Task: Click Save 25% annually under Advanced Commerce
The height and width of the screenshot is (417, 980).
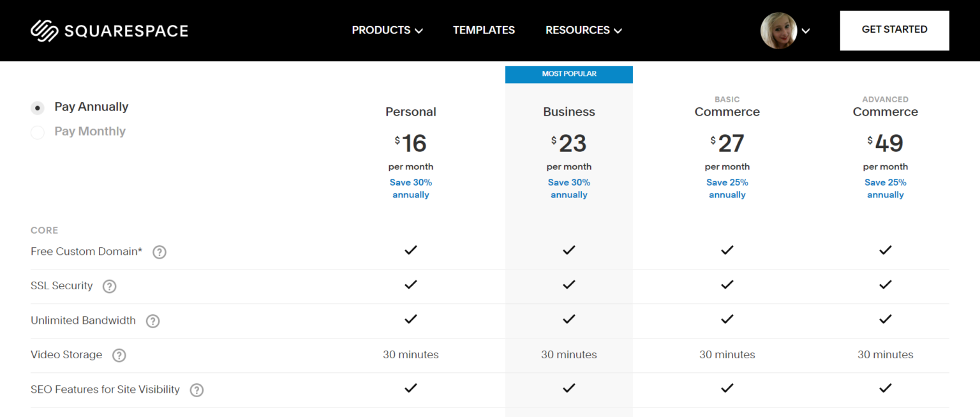Action: (886, 188)
